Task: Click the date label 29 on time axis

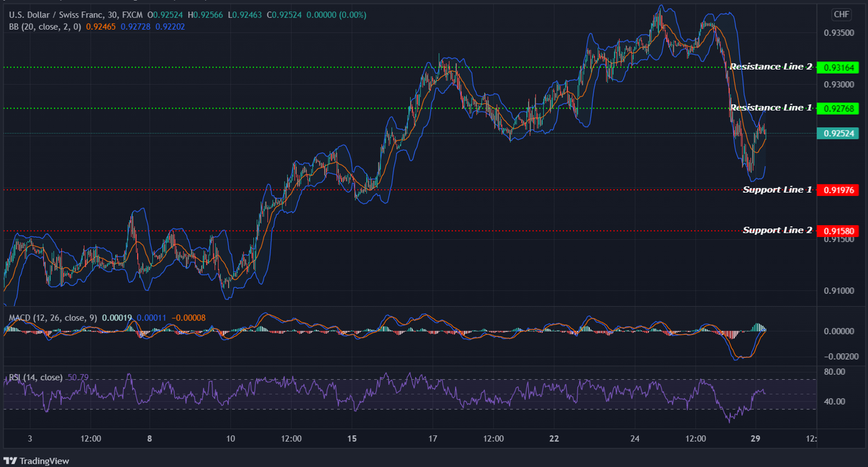Action: pyautogui.click(x=755, y=438)
